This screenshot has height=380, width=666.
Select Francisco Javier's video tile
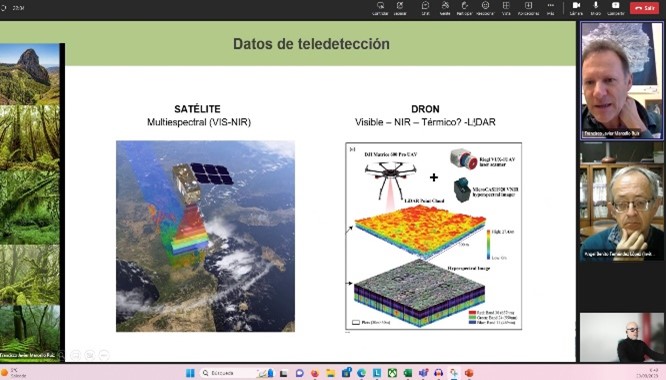621,81
